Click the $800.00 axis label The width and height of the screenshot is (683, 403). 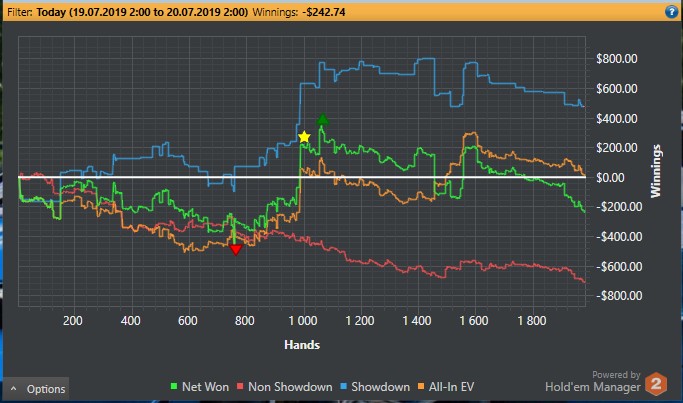616,59
